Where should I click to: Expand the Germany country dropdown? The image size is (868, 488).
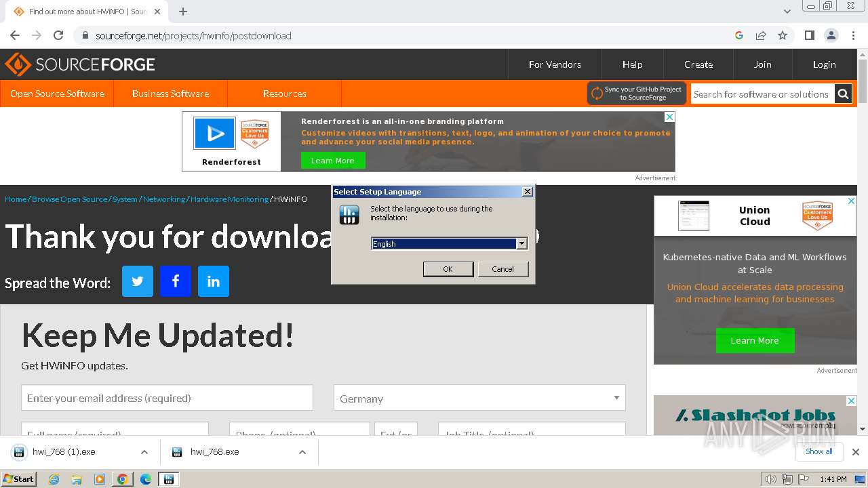pyautogui.click(x=479, y=398)
